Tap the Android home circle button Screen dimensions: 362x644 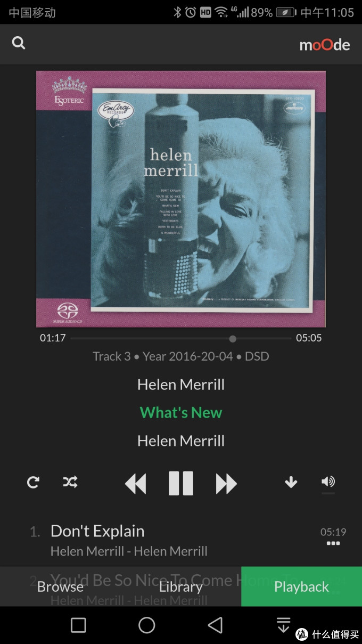(146, 625)
